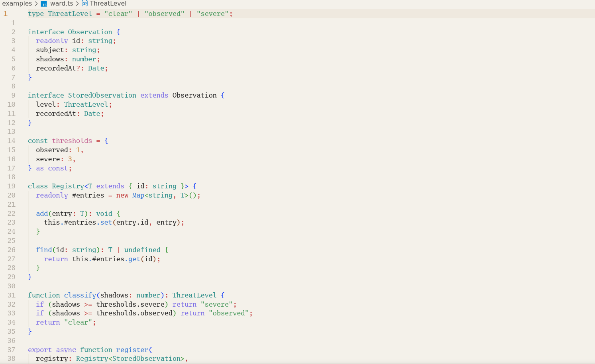Click "level" property on line 10

46,104
